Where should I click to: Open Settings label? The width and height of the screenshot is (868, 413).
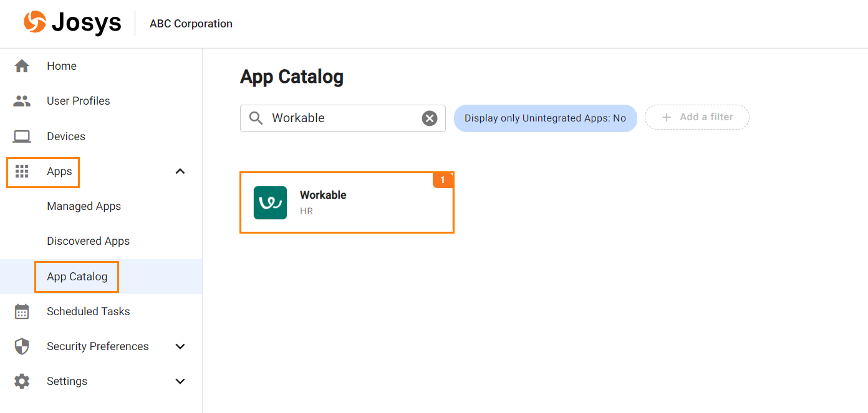point(67,381)
